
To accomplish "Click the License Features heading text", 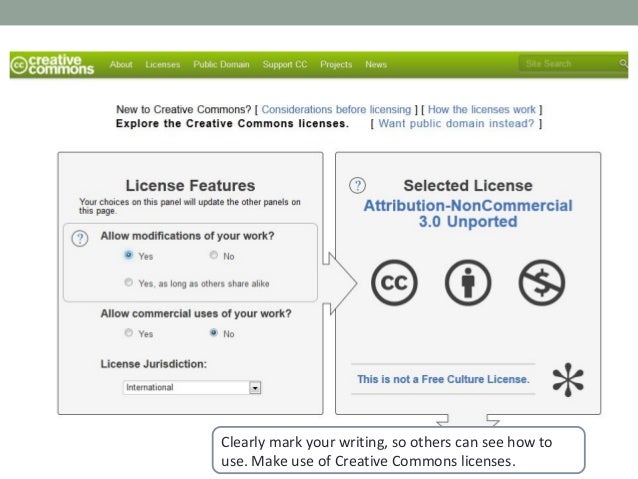I will 190,186.
